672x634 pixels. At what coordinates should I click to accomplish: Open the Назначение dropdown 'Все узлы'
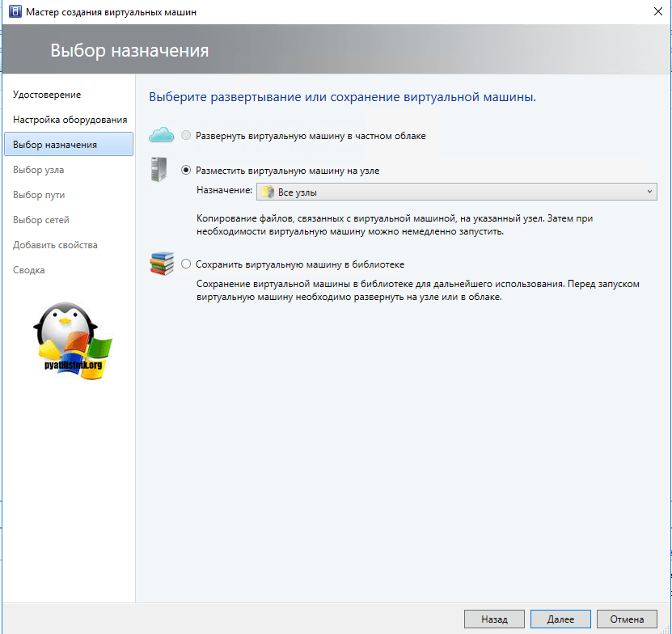point(456,192)
